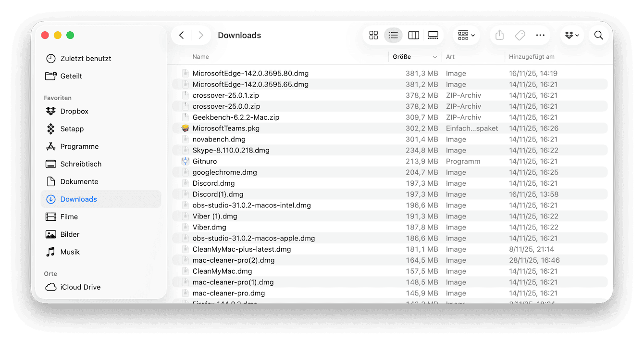Select the MicrosoftTeams.pkg file

[226, 128]
